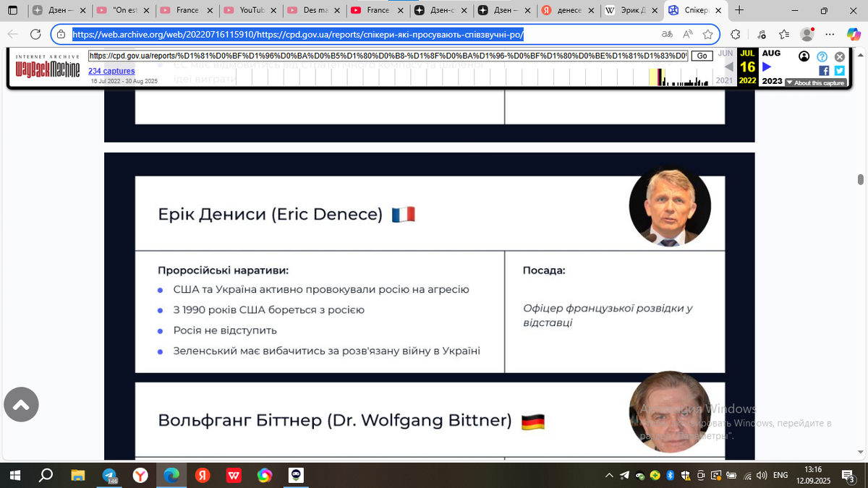The image size is (868, 488).
Task: Open the Favorites list icon
Action: (784, 34)
